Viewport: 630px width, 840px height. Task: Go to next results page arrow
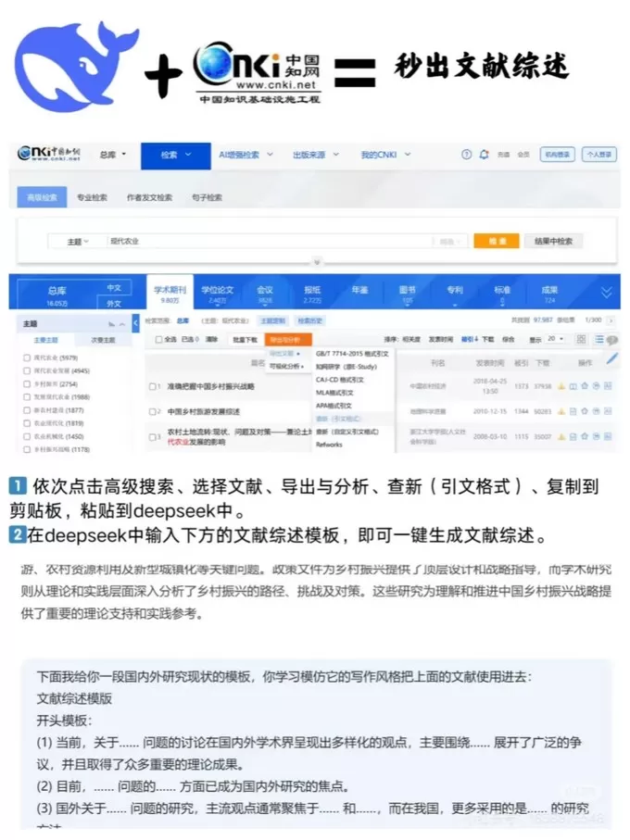(611, 320)
